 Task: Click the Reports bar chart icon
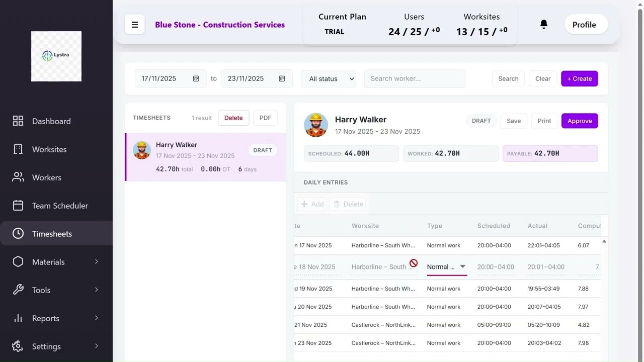[18, 318]
